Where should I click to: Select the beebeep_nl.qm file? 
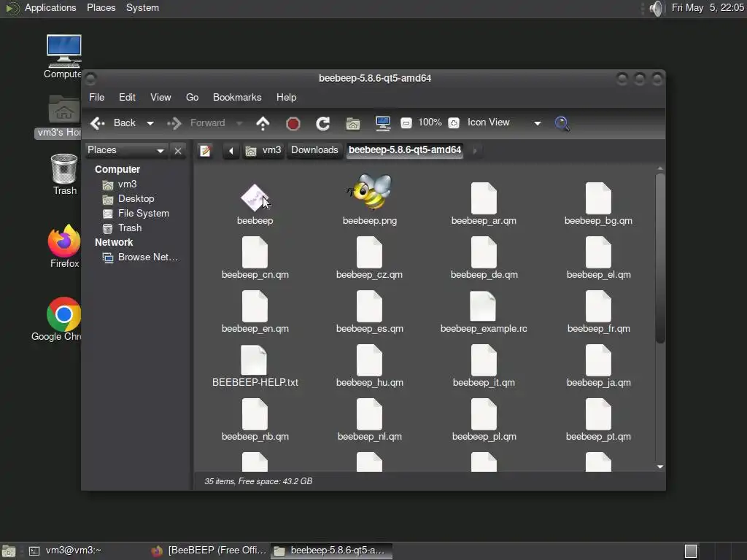click(x=369, y=419)
